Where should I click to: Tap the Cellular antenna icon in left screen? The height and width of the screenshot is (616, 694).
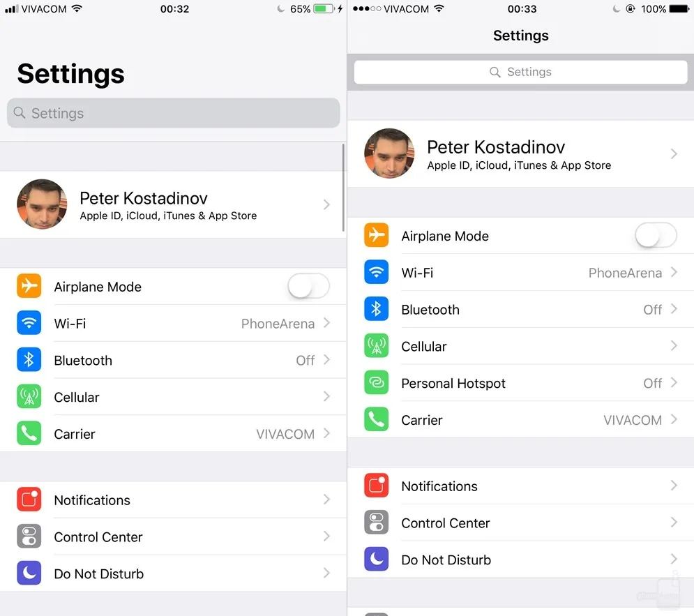(29, 396)
